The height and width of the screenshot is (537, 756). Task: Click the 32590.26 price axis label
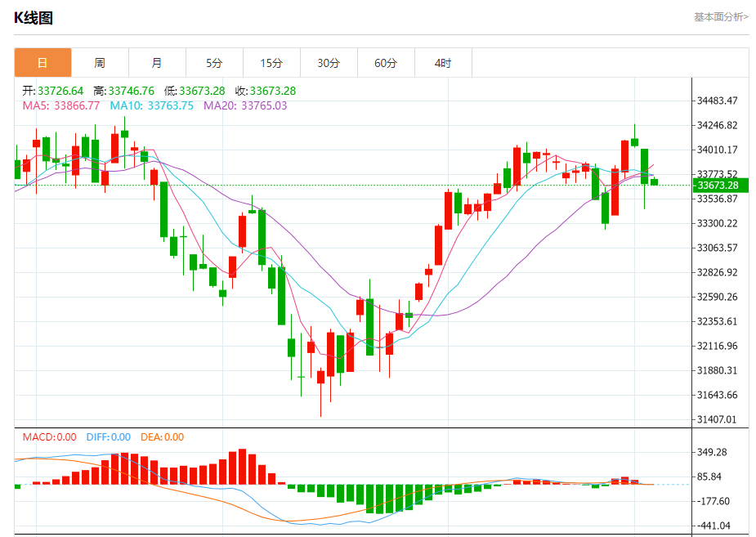[x=718, y=297]
